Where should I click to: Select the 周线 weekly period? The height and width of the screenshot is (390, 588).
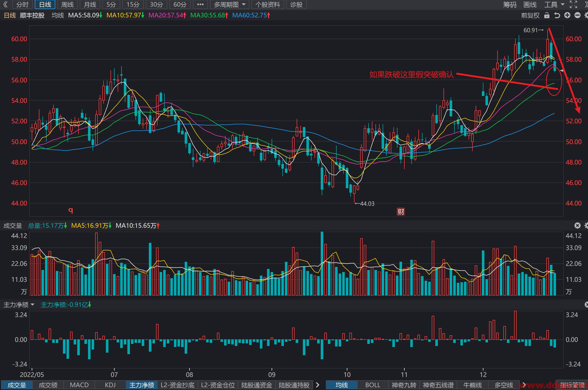68,5
